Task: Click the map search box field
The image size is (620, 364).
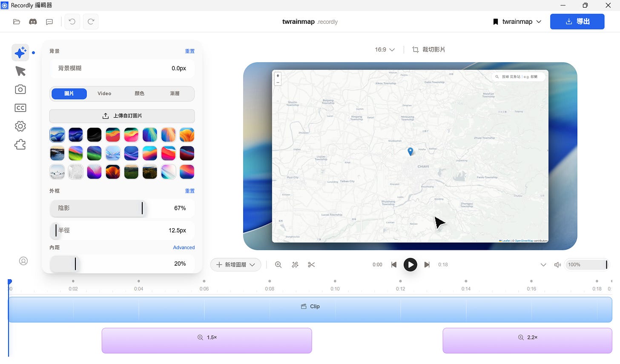Action: tap(518, 77)
